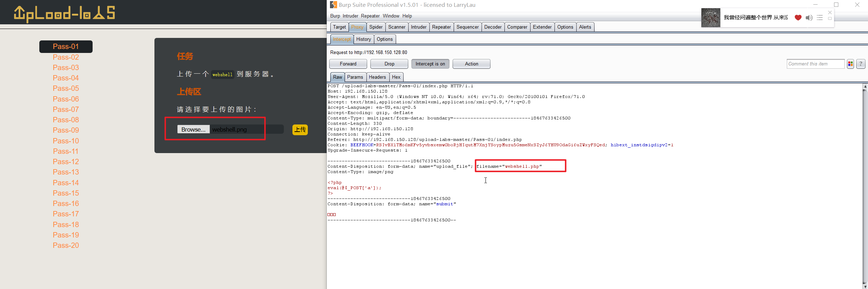The height and width of the screenshot is (289, 868).
Task: Click the yellow 上传 upload button
Action: tap(300, 129)
